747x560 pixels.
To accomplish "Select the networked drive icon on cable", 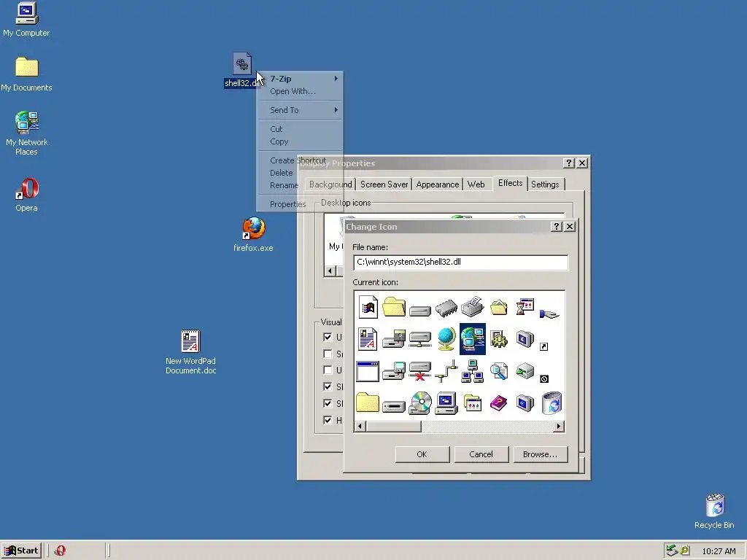I will pos(420,340).
